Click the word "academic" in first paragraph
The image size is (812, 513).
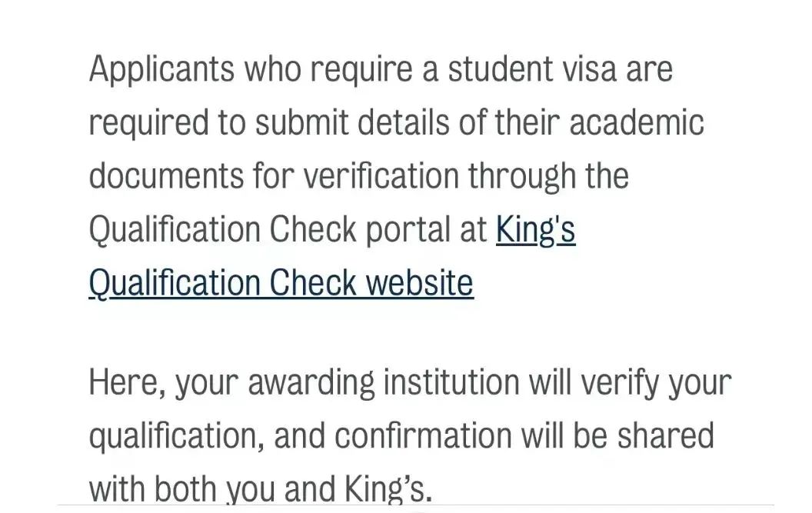click(637, 123)
